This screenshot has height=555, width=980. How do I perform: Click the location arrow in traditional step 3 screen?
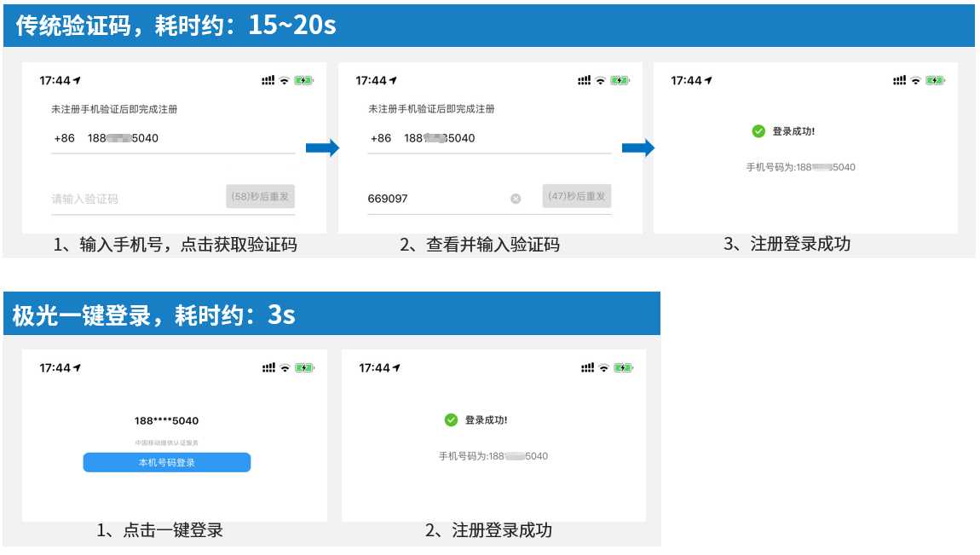(x=708, y=80)
